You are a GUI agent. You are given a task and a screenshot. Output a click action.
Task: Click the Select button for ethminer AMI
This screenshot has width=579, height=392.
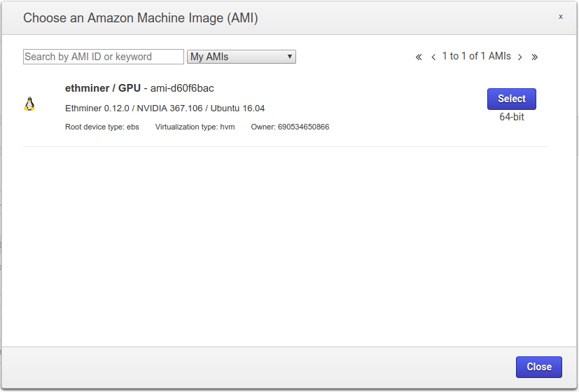pyautogui.click(x=511, y=99)
